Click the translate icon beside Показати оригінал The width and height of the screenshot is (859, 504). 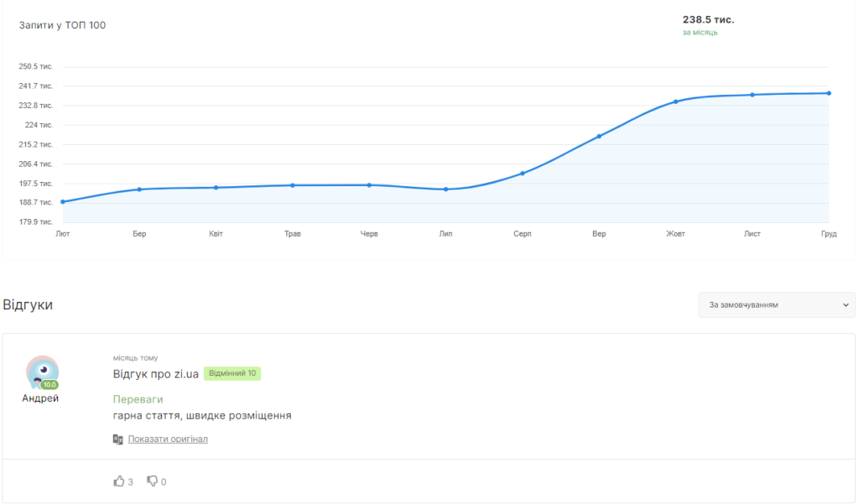[118, 439]
